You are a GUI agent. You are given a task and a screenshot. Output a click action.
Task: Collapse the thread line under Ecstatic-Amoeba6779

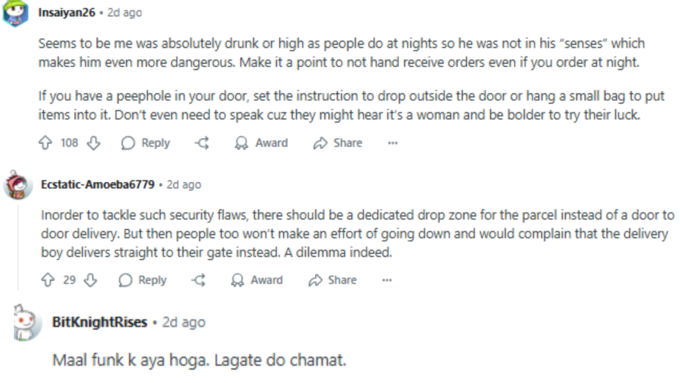pyautogui.click(x=18, y=247)
